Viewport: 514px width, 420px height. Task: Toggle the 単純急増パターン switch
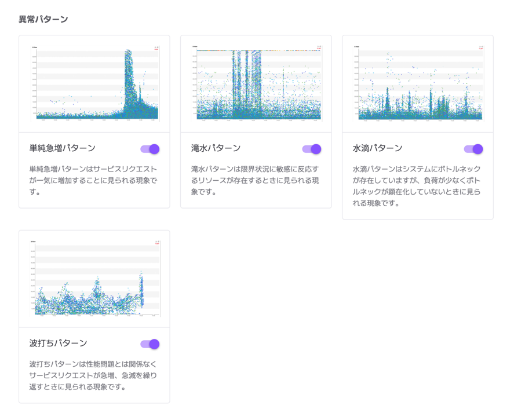[150, 149]
